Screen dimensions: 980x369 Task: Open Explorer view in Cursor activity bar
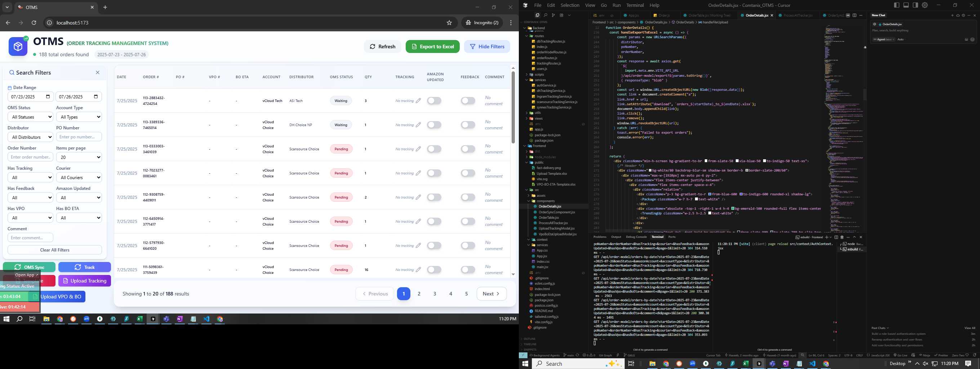click(x=537, y=15)
